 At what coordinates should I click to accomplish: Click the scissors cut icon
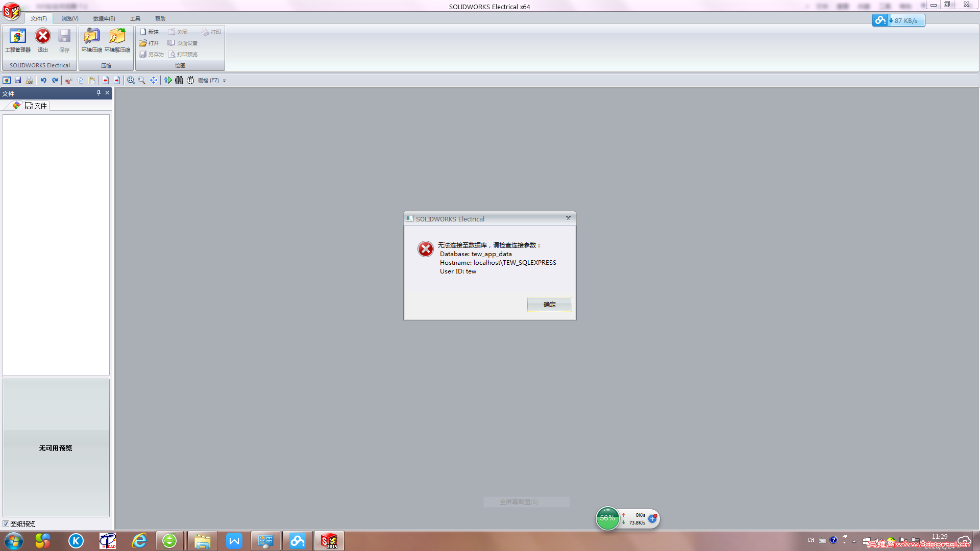tap(68, 80)
